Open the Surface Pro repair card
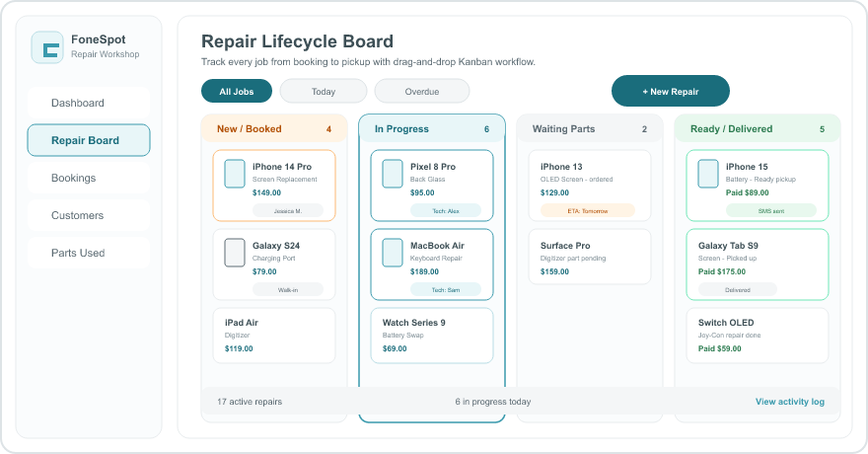 [590, 257]
